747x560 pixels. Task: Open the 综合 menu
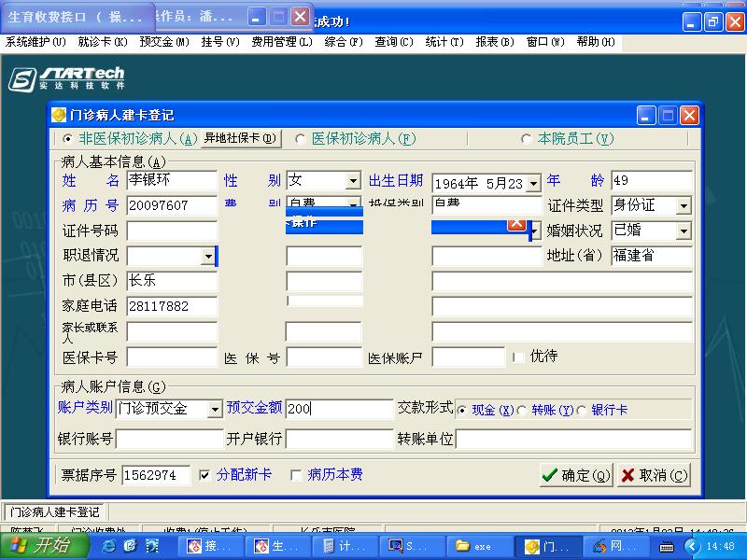point(344,42)
